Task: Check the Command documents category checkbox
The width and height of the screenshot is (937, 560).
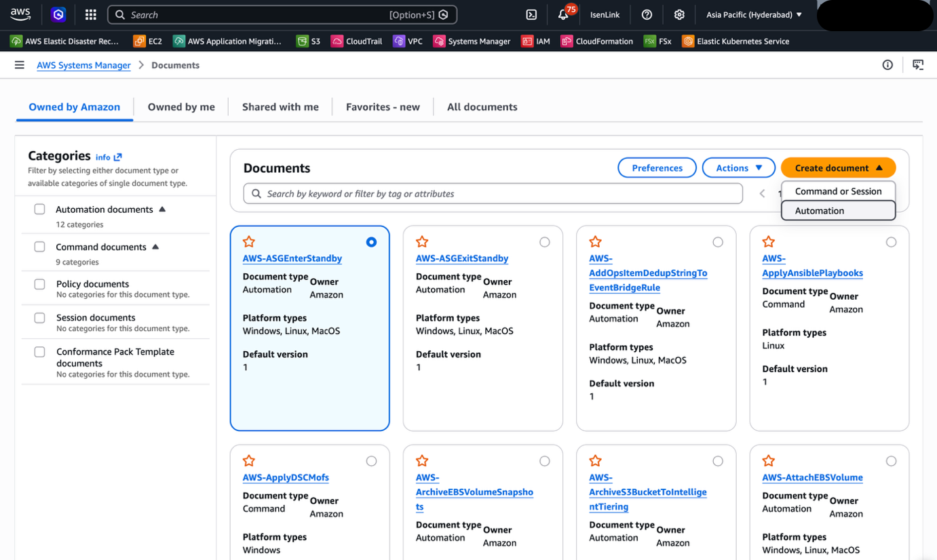Action: [x=40, y=247]
